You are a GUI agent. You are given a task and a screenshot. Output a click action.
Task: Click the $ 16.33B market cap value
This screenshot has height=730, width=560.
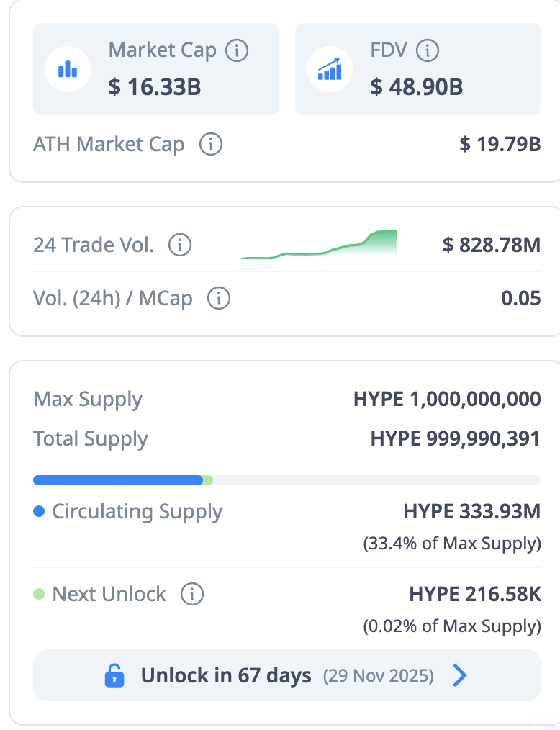pos(154,87)
